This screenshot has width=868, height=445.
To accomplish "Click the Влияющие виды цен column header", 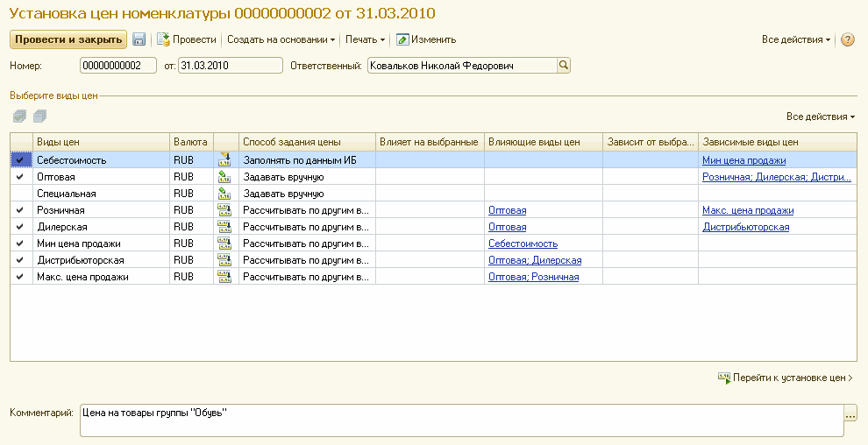I will [543, 142].
